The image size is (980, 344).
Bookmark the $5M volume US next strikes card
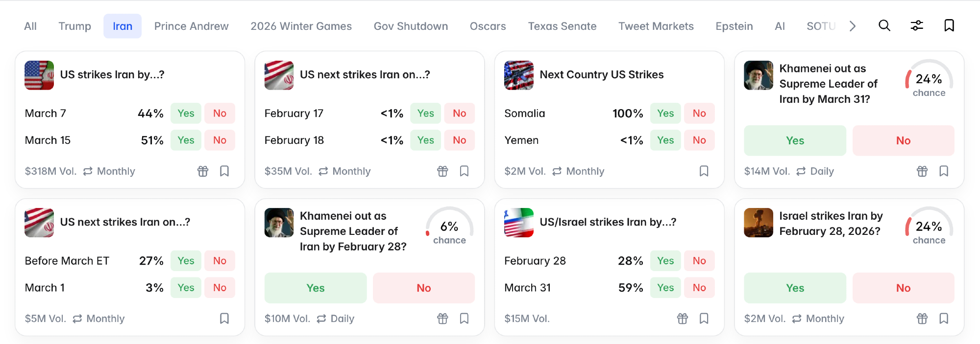point(224,319)
